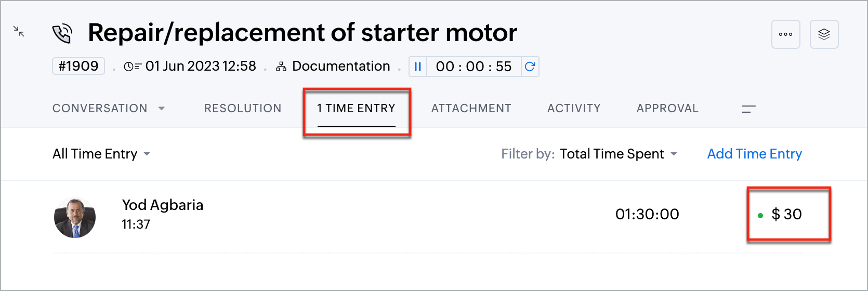The height and width of the screenshot is (291, 868).
Task: Open the more tabs overflow menu icon
Action: pos(748,109)
